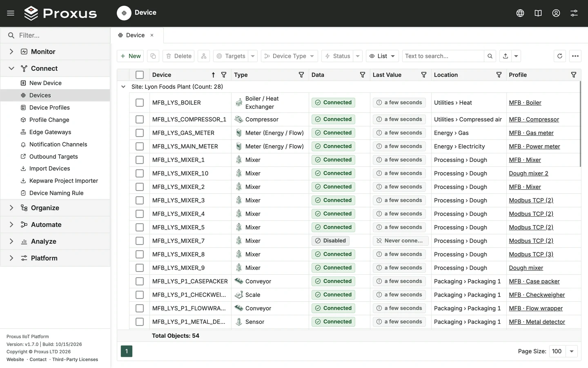Open Edge Gateways menu item
This screenshot has width=588, height=368.
[50, 132]
